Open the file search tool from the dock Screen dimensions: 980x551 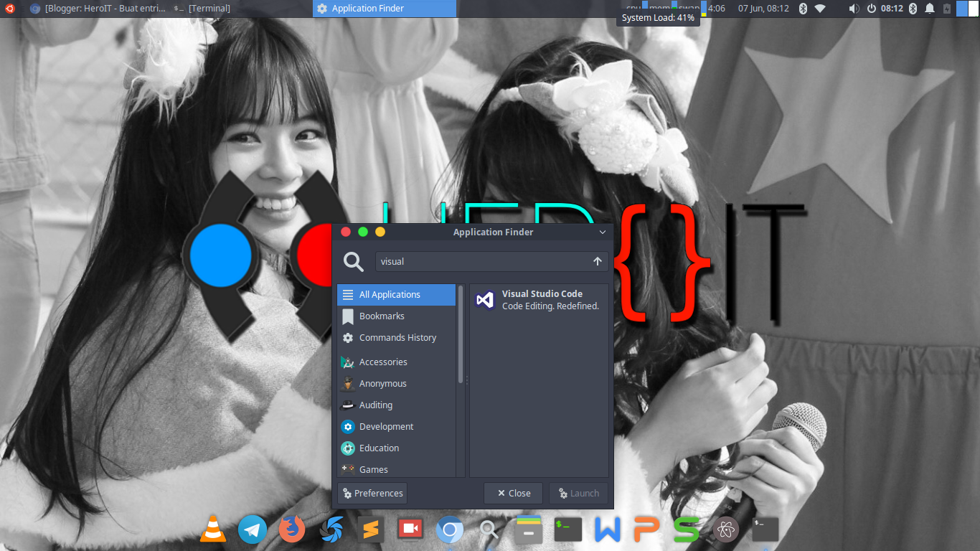pos(489,531)
